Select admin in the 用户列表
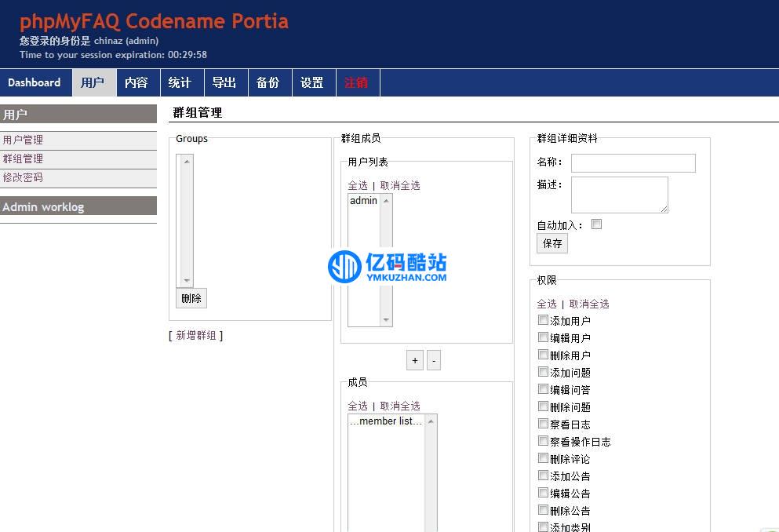779x532 pixels. pos(362,200)
